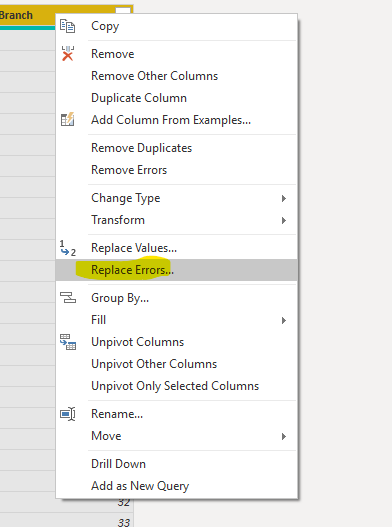Click the Group By icon
Image resolution: width=392 pixels, height=527 pixels.
tap(68, 297)
